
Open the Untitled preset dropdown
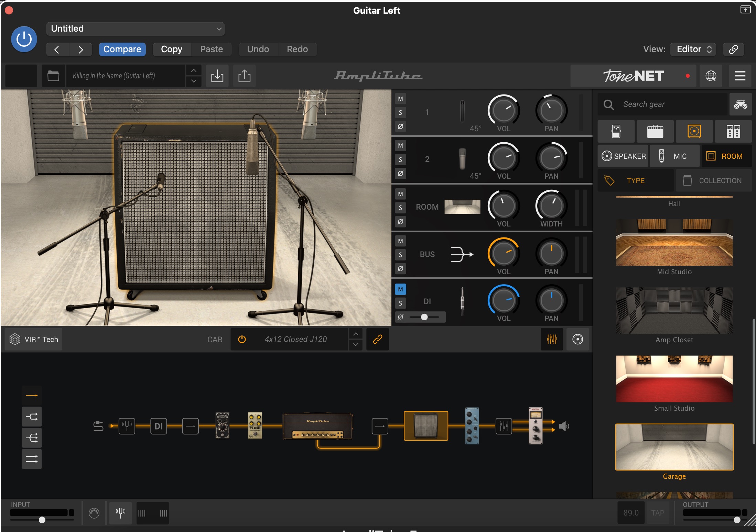point(135,29)
